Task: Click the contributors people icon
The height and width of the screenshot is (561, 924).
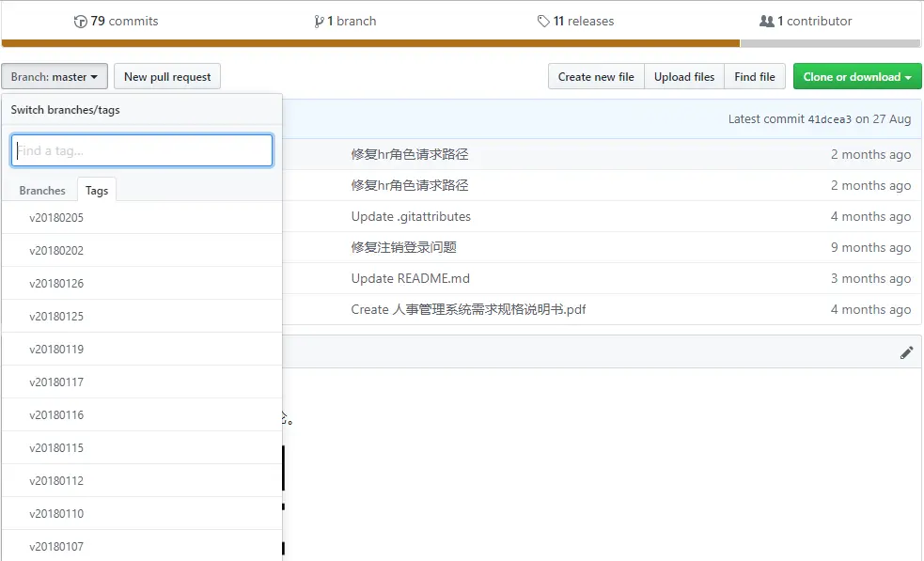Action: (x=767, y=22)
